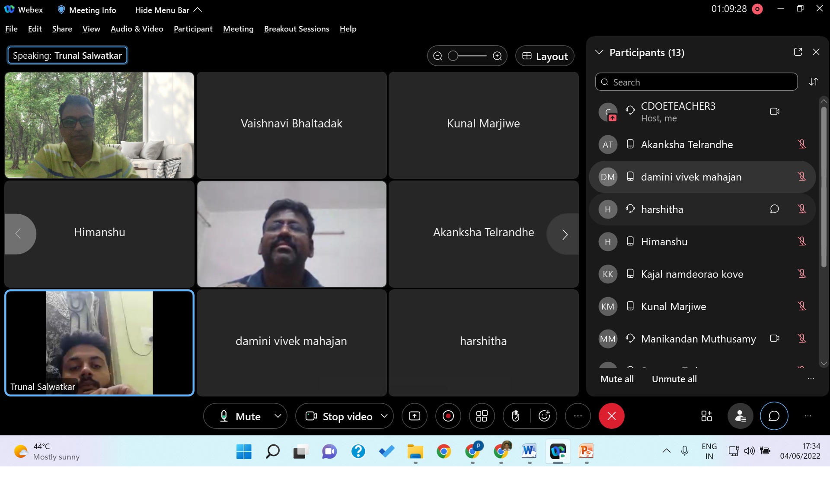The image size is (830, 504).
Task: Pop out the Participants panel
Action: 798,52
